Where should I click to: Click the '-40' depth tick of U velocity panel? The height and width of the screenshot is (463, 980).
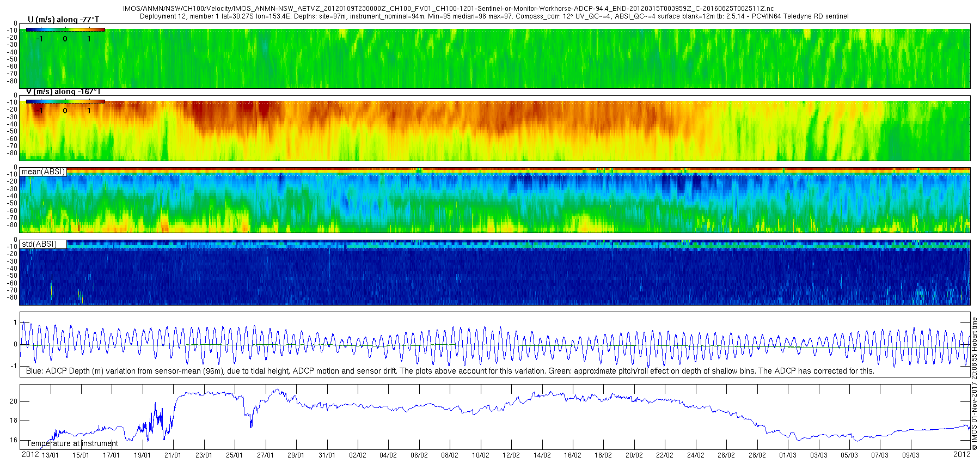pos(12,52)
